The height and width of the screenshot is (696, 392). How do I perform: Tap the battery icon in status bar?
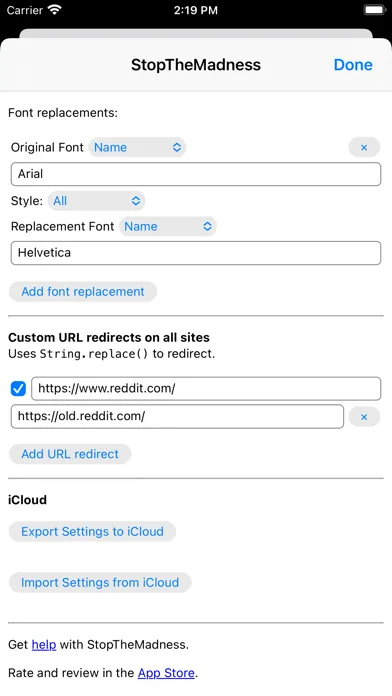point(374,10)
